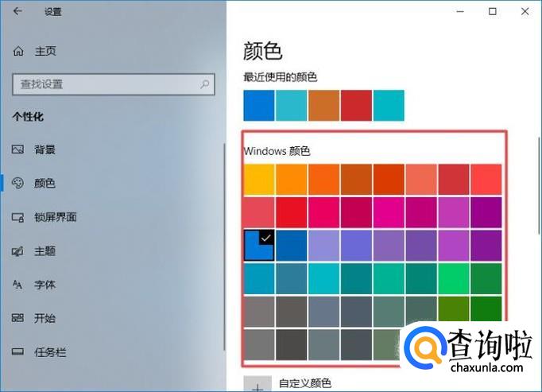This screenshot has width=542, height=392.
Task: Minimize the Settings window
Action: (460, 11)
